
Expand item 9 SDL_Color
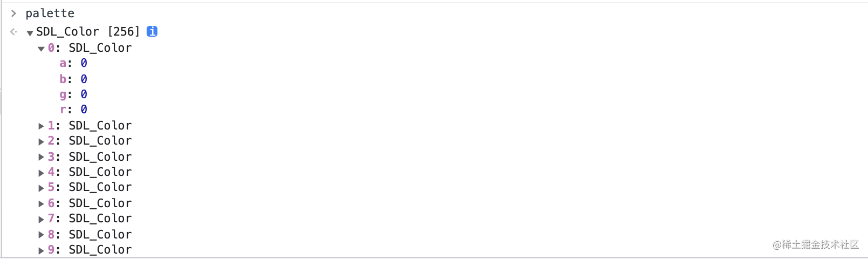pyautogui.click(x=41, y=250)
